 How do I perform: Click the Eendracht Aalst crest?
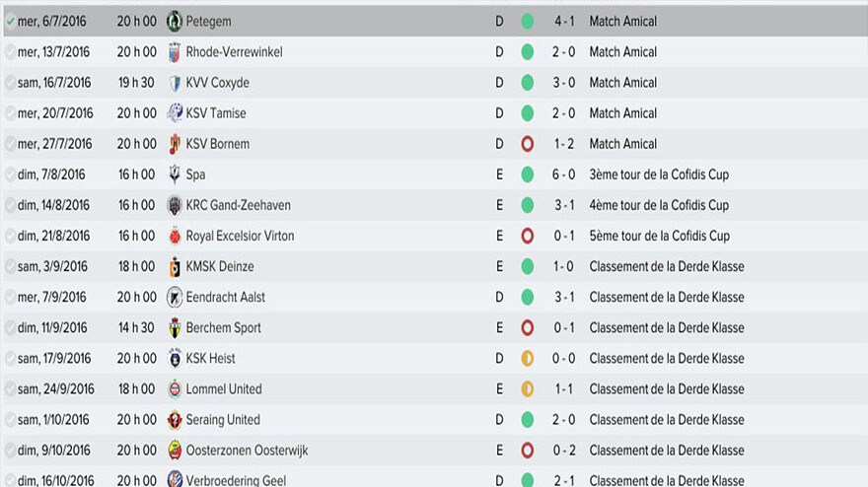(x=175, y=297)
